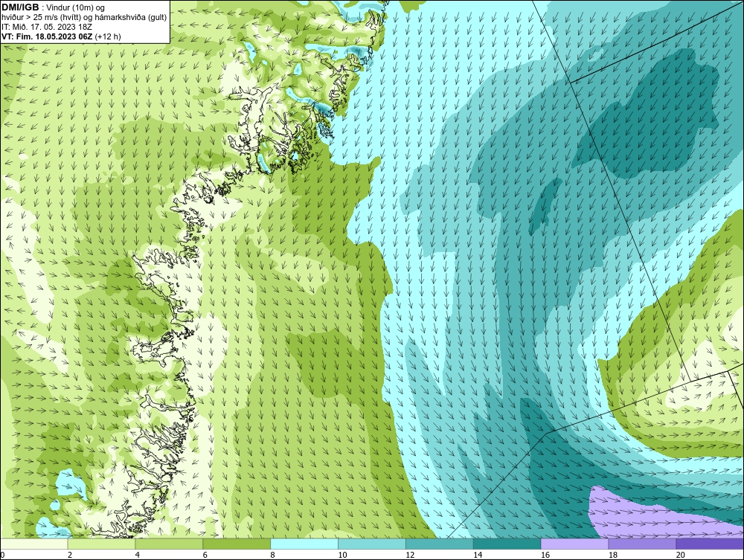Click the scale label "12"

click(410, 555)
